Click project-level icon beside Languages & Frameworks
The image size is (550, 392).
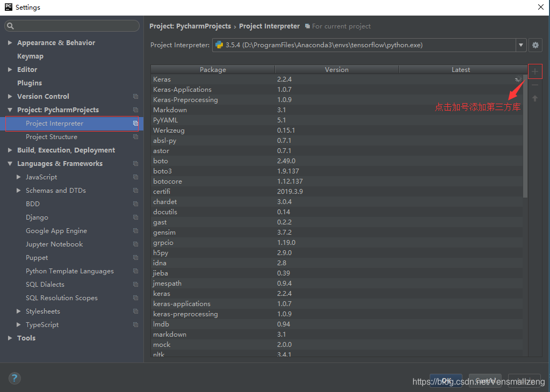pos(135,164)
